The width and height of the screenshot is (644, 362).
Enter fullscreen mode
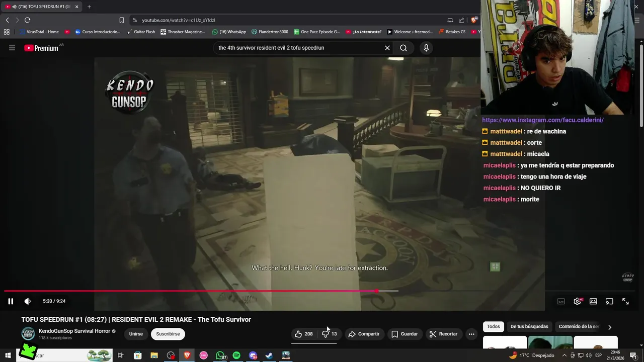[x=625, y=301]
